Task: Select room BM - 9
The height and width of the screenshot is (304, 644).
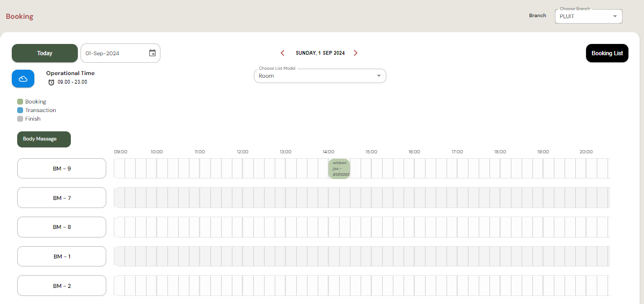Action: [62, 168]
